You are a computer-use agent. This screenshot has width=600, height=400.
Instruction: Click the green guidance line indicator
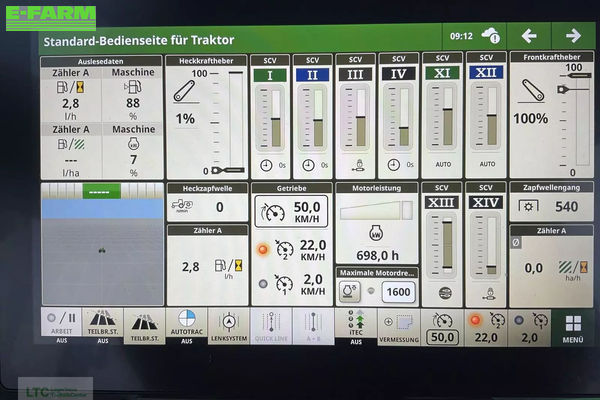point(101,191)
